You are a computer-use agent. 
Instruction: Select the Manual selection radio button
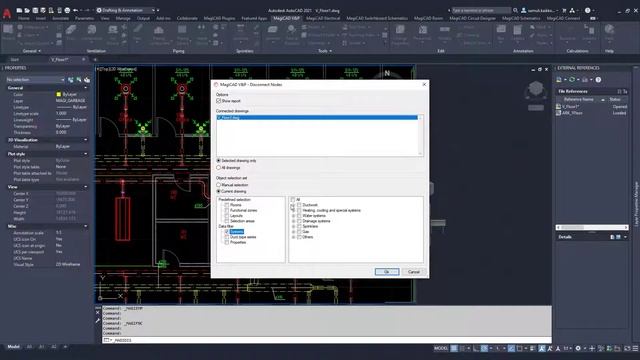pyautogui.click(x=218, y=185)
